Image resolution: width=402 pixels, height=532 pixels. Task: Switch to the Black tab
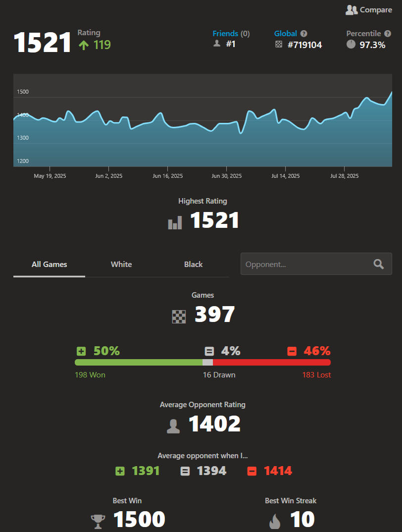[194, 265]
